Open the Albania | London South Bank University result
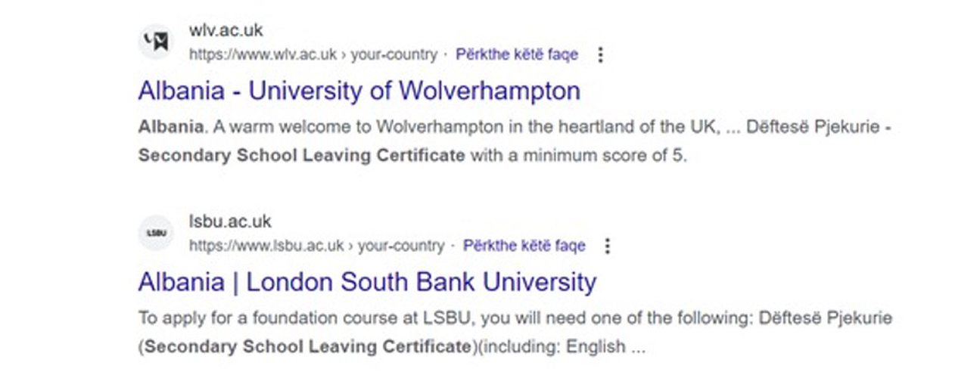Screen dimensions: 980x378 click(367, 282)
